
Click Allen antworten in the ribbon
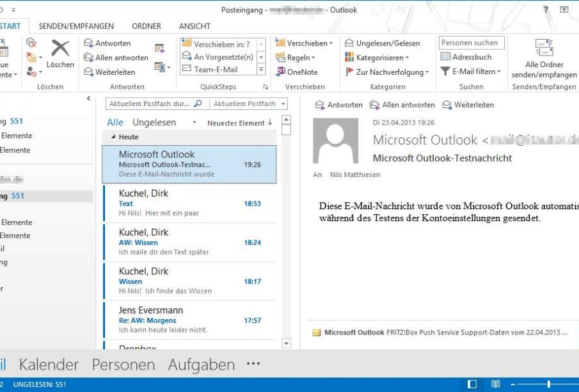(116, 58)
